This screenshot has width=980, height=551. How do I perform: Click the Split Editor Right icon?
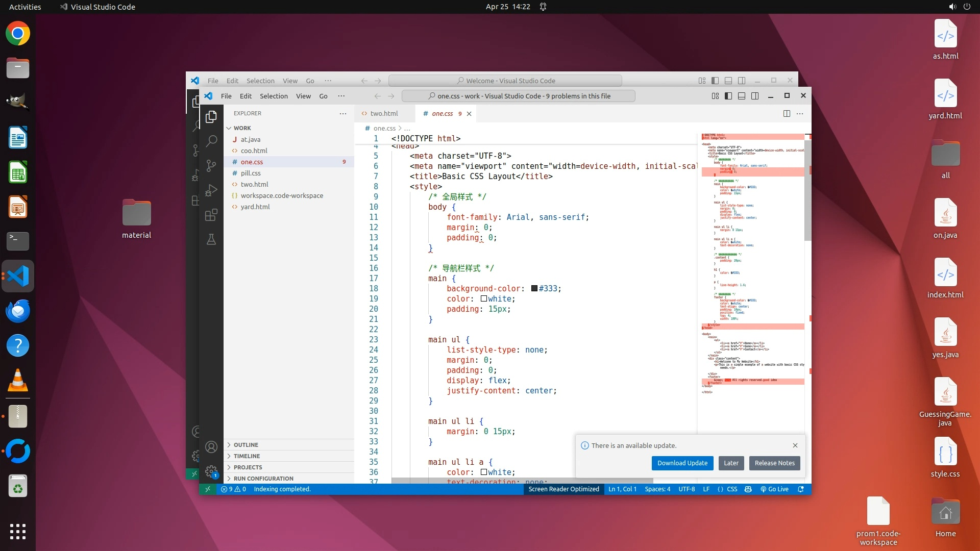[x=787, y=113]
